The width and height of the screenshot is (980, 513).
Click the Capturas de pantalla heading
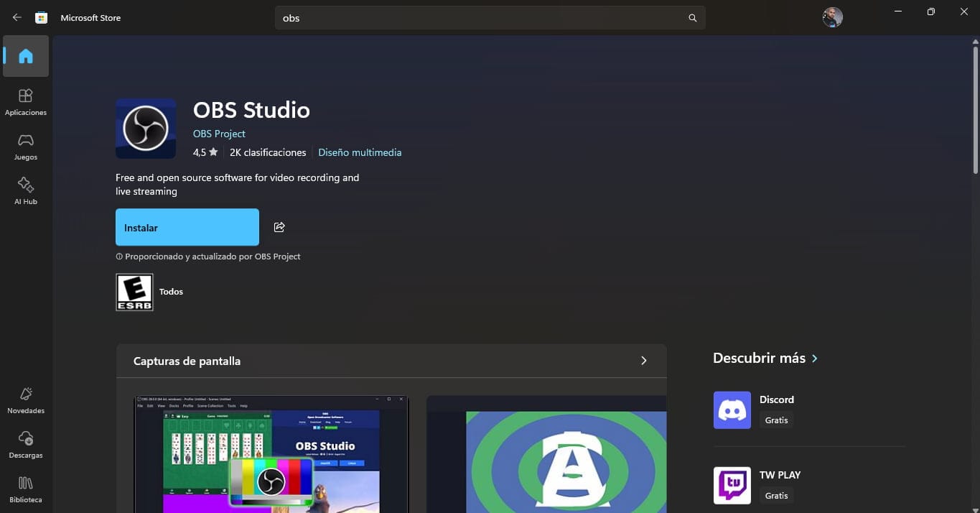[187, 361]
